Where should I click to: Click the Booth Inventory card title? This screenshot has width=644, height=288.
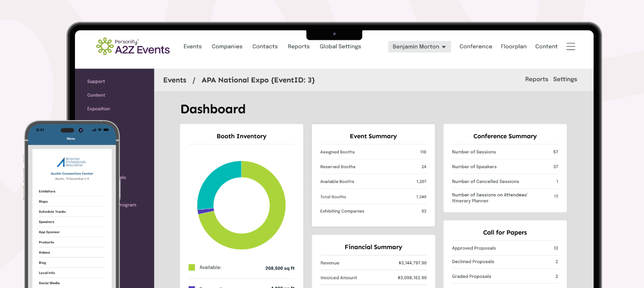tap(241, 136)
